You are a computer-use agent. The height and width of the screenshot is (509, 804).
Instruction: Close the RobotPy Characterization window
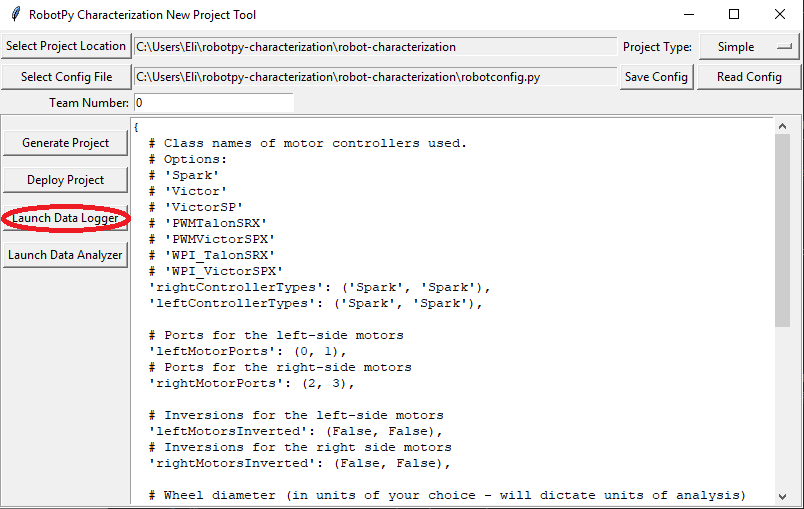(x=780, y=15)
